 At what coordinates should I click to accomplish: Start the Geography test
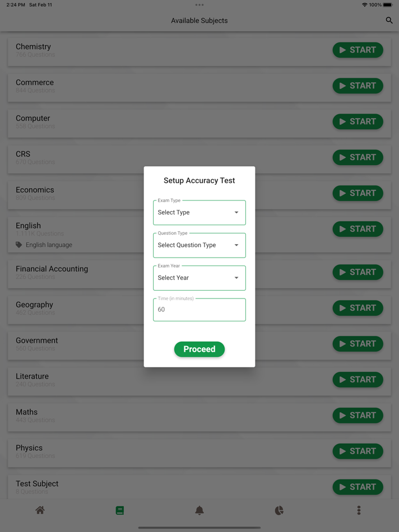(358, 308)
